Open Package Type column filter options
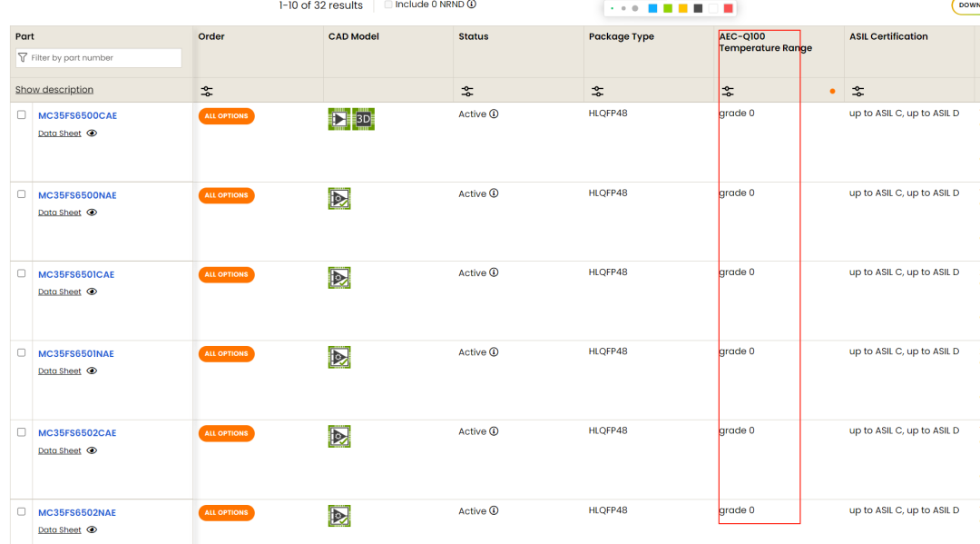The image size is (980, 544). [597, 92]
